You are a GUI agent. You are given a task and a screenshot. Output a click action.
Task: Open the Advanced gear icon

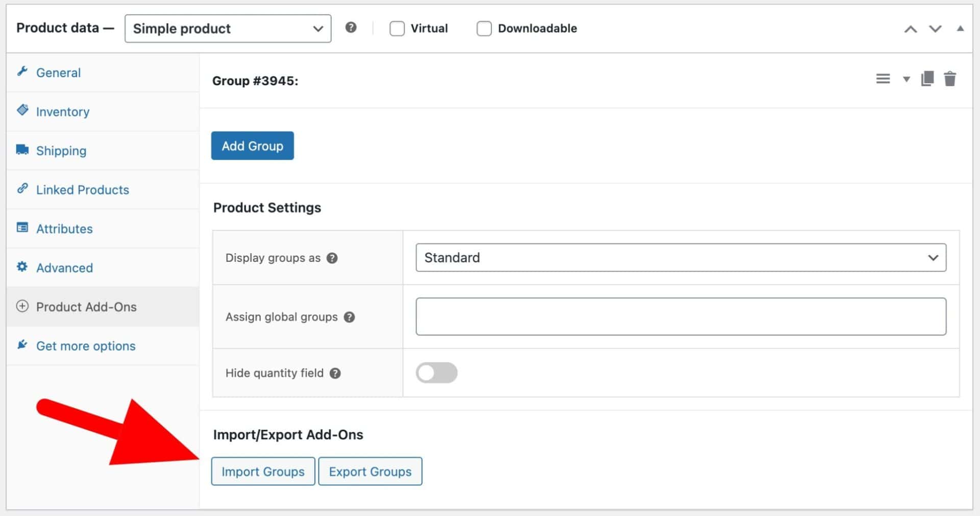(x=22, y=267)
